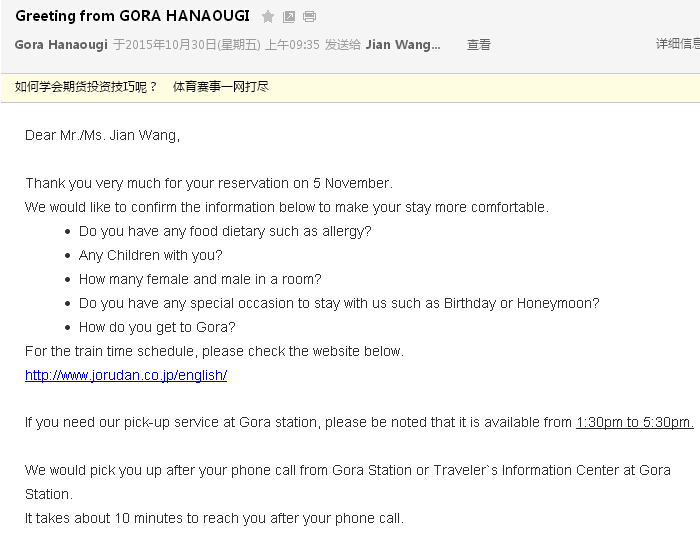The image size is (700, 534).
Task: Open ad link 体育赛事一网打尽
Action: coord(221,87)
